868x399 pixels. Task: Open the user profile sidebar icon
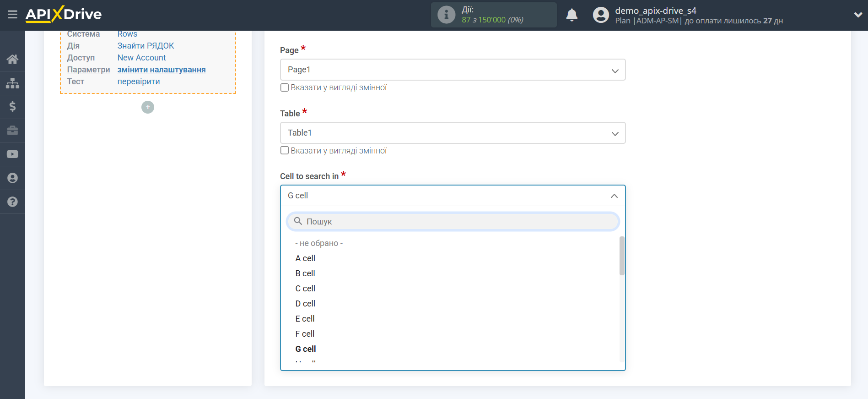tap(12, 178)
